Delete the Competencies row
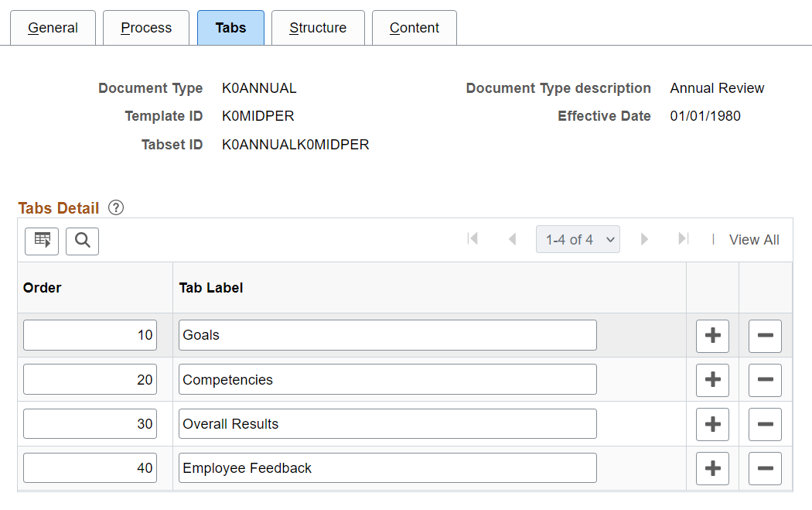 pos(765,380)
